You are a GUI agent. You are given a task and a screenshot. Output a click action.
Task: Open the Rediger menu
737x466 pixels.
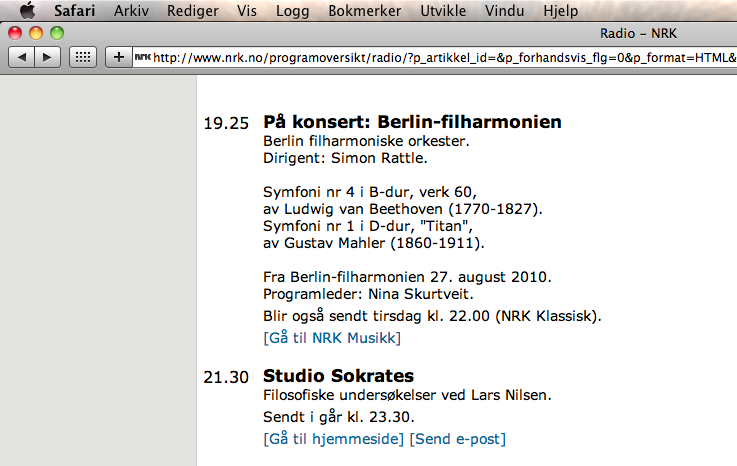(193, 10)
